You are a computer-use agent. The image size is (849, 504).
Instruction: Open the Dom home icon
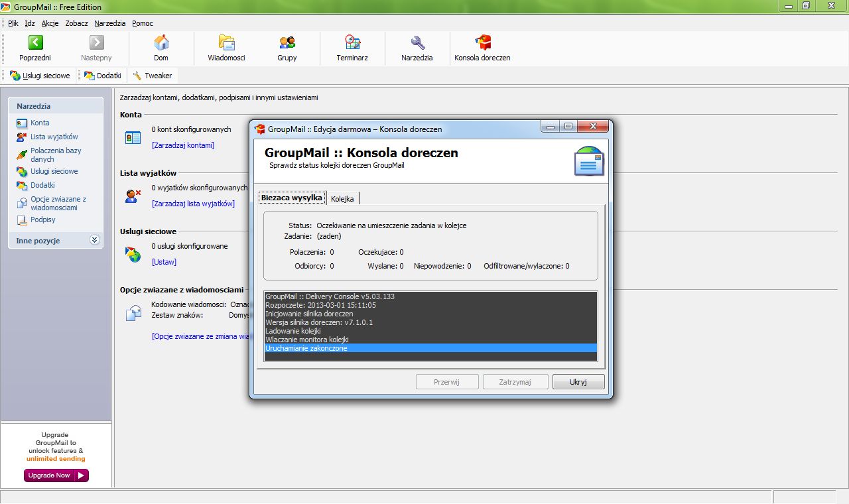pyautogui.click(x=161, y=42)
